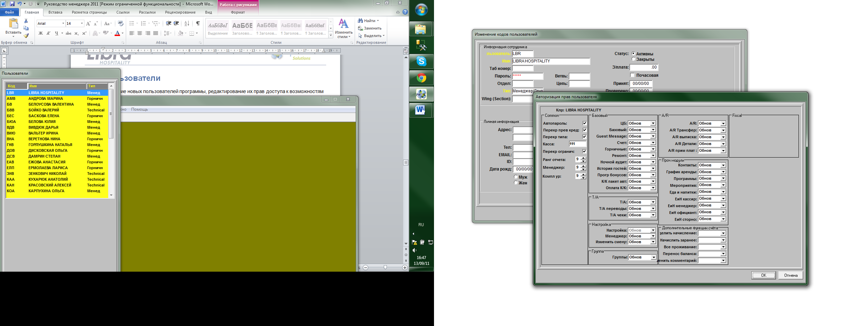Screen dimensions: 868x326
Task: Open the Arial font name dropdown
Action: coord(63,23)
